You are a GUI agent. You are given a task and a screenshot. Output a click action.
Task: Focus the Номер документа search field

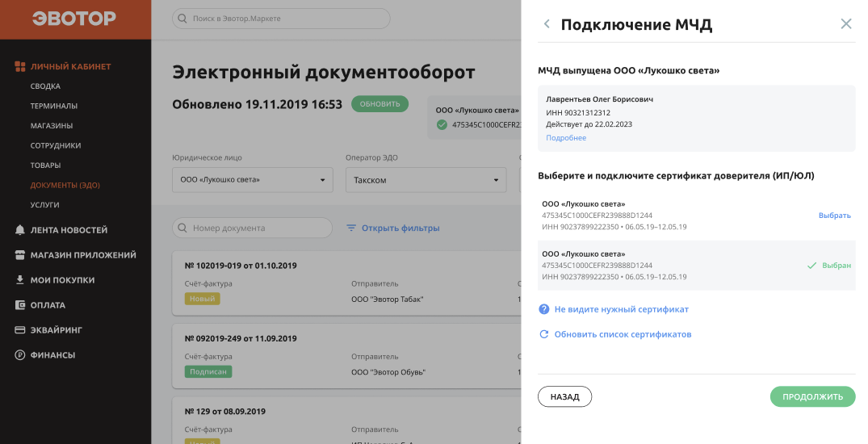pyautogui.click(x=253, y=228)
